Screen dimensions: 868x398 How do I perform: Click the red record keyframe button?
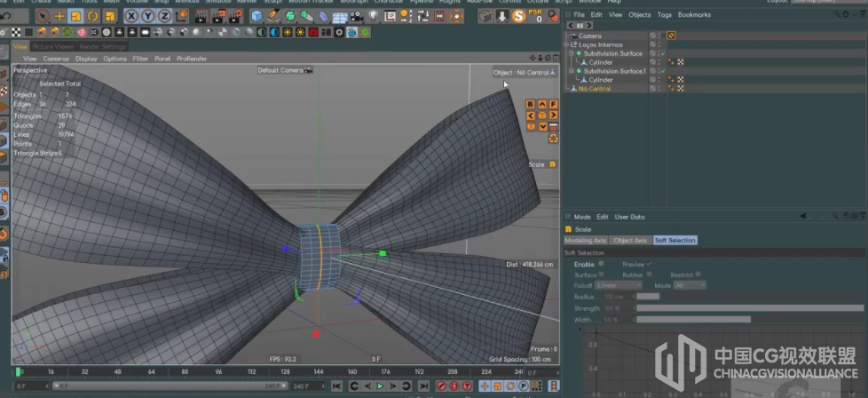442,386
